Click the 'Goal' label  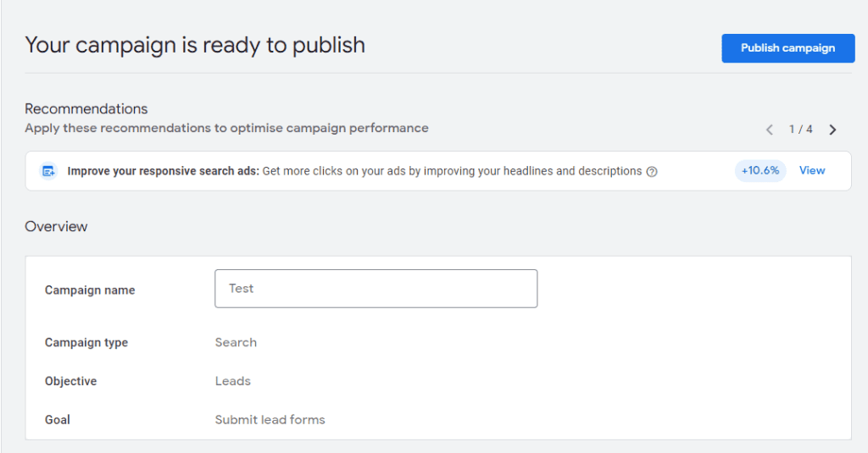(x=58, y=420)
